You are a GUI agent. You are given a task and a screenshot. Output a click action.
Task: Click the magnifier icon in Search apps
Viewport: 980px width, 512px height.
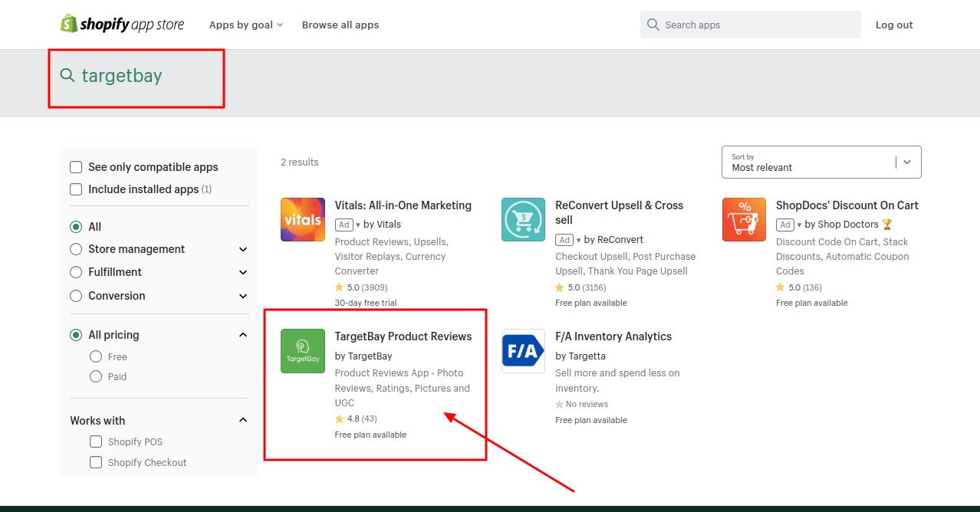pyautogui.click(x=653, y=25)
